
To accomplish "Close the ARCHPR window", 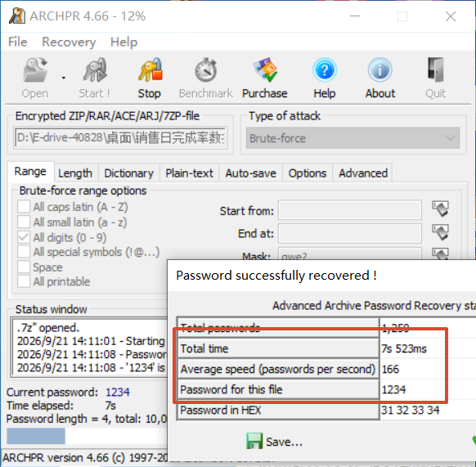I will point(451,16).
